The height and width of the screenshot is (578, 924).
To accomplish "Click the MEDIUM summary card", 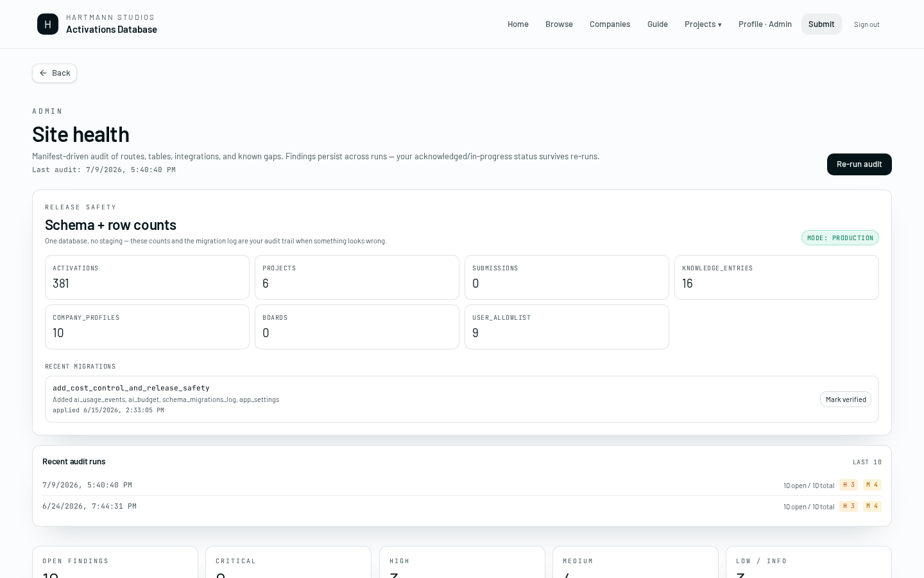I will click(635, 562).
